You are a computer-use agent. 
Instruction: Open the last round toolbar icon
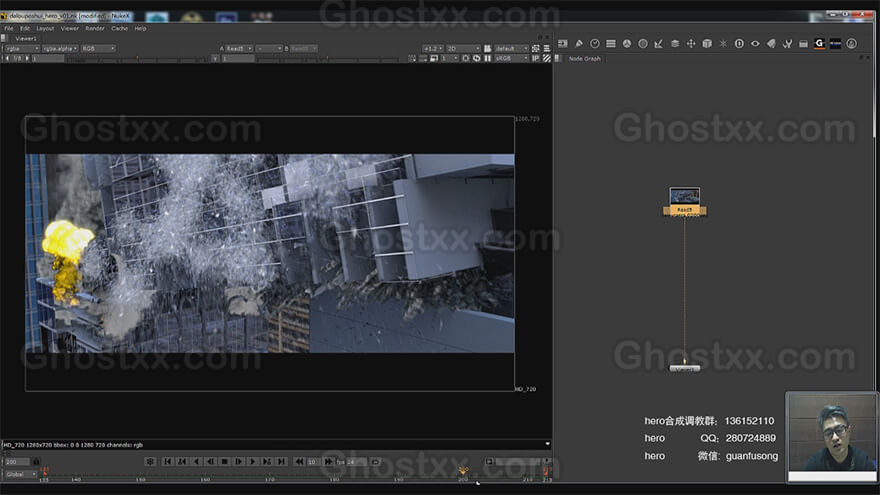851,44
